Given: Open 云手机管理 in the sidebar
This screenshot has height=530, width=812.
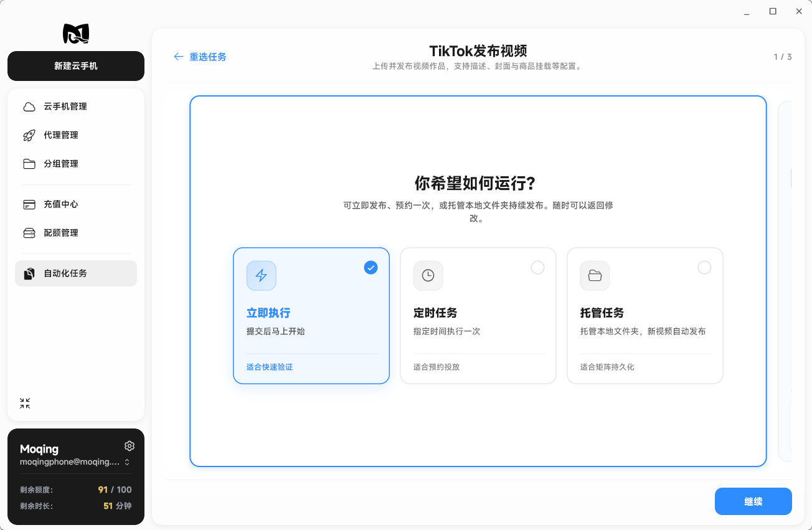Looking at the screenshot, I should coord(76,106).
